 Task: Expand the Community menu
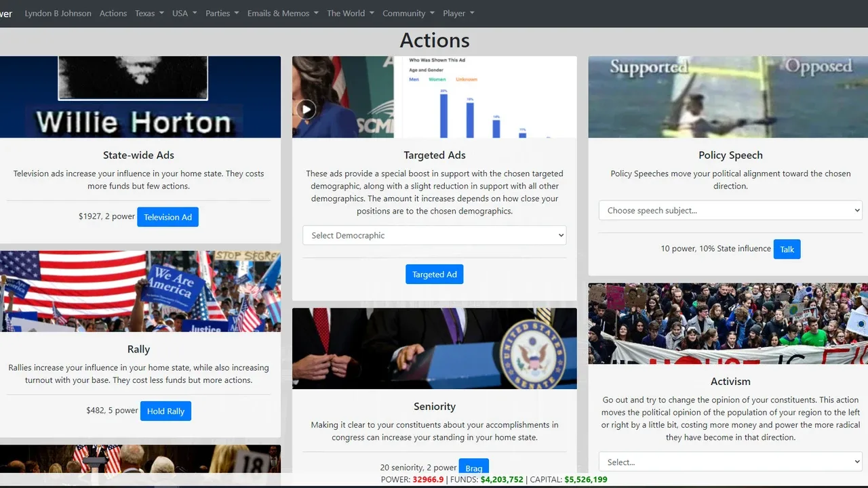pos(408,13)
